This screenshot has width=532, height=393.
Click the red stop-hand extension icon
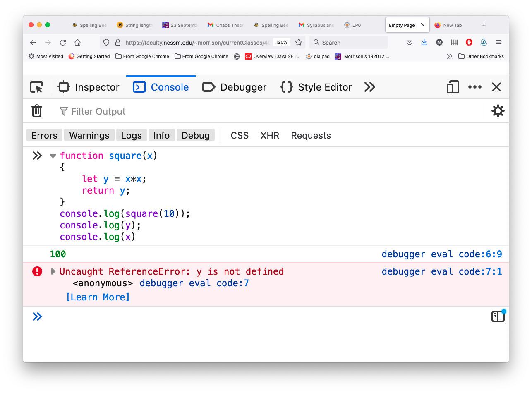coord(469,42)
